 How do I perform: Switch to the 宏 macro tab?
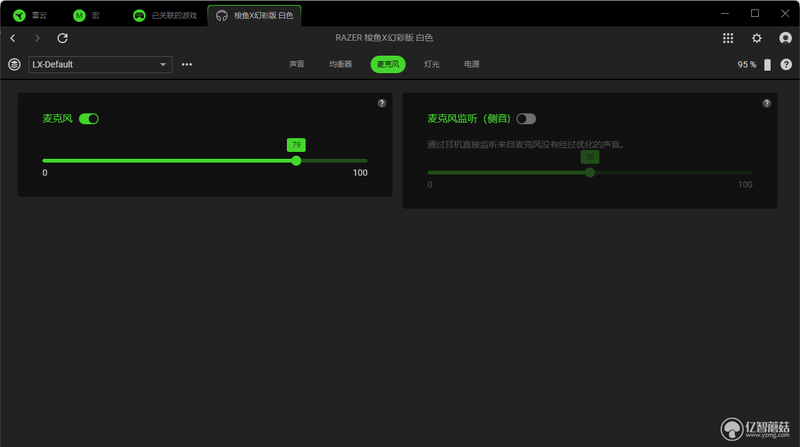pos(86,15)
